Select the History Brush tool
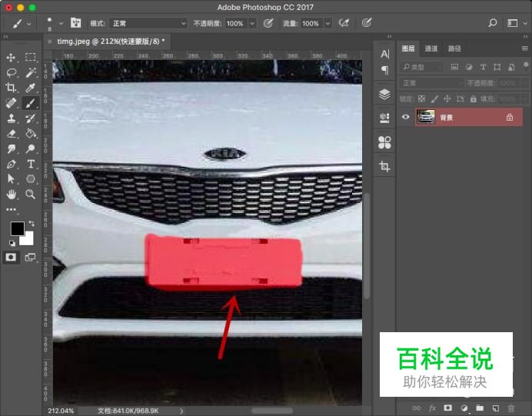 [x=31, y=118]
